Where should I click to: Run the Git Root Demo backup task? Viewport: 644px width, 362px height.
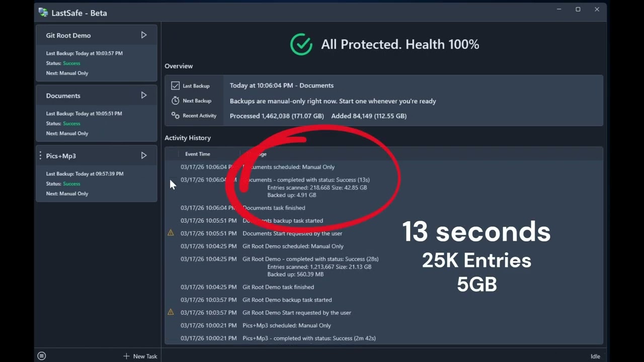pyautogui.click(x=143, y=35)
